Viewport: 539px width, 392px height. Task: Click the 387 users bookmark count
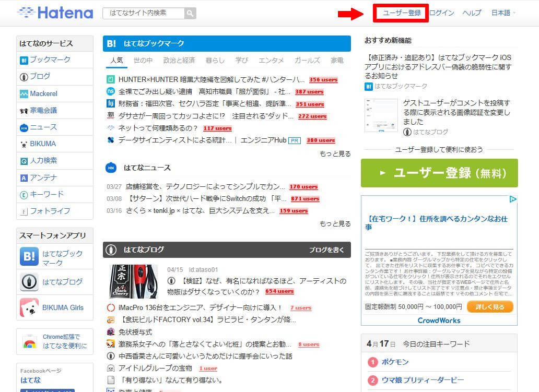pyautogui.click(x=309, y=92)
